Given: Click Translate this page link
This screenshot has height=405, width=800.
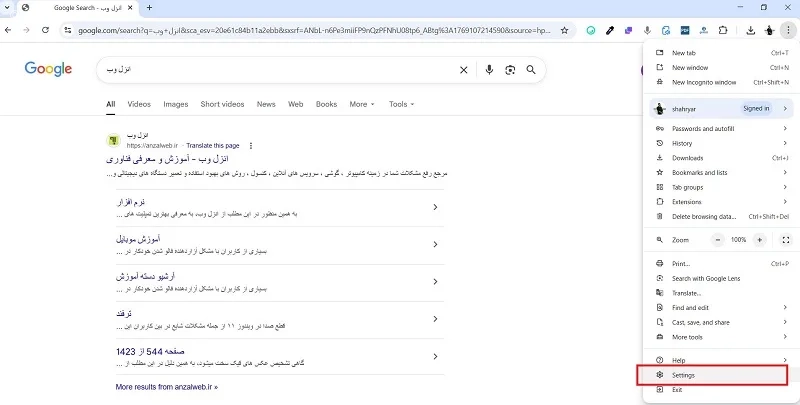Looking at the screenshot, I should pyautogui.click(x=213, y=146).
